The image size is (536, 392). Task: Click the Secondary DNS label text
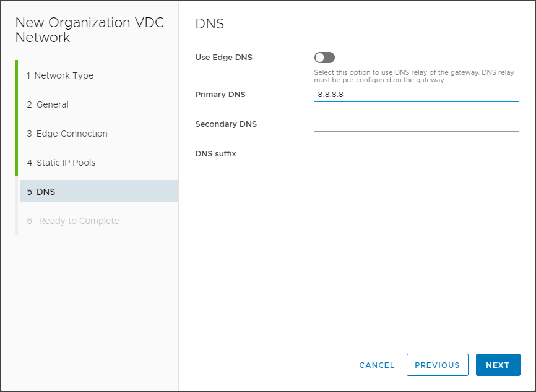(x=226, y=124)
